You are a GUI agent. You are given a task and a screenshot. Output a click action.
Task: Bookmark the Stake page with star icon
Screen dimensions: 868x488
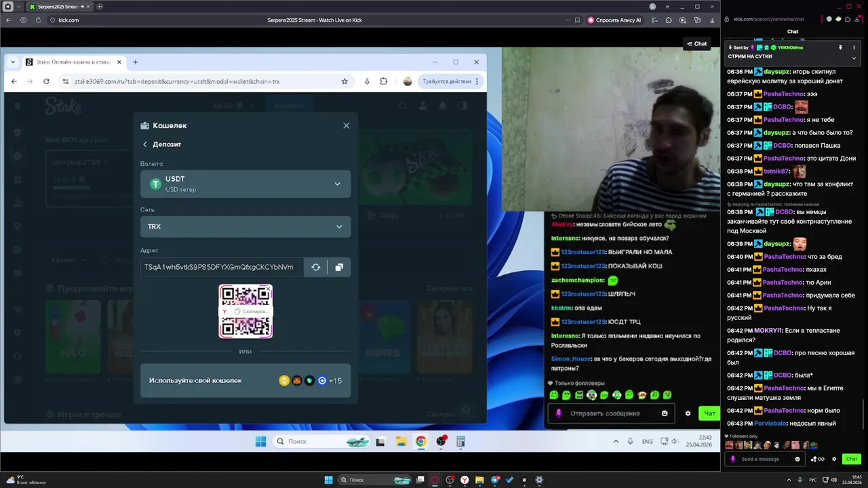[344, 81]
